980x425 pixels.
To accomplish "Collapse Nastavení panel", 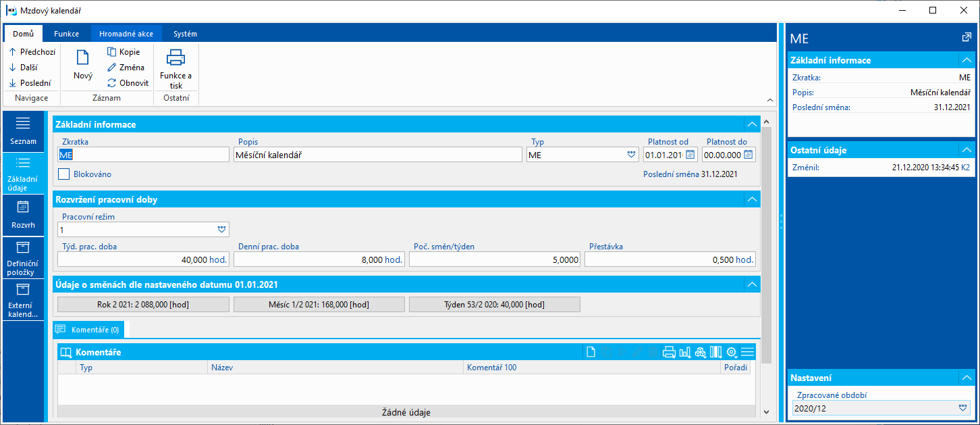I will (x=967, y=378).
